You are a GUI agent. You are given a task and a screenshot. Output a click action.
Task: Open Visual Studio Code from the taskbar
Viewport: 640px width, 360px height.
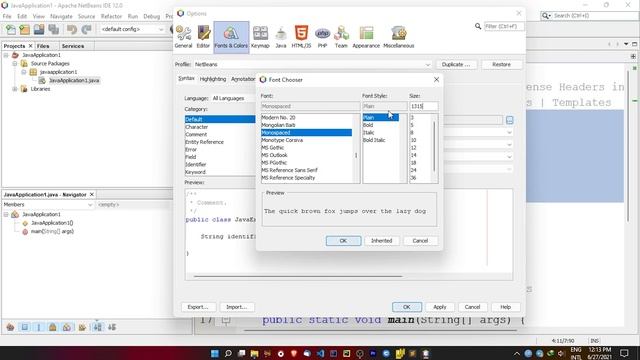tap(320, 353)
